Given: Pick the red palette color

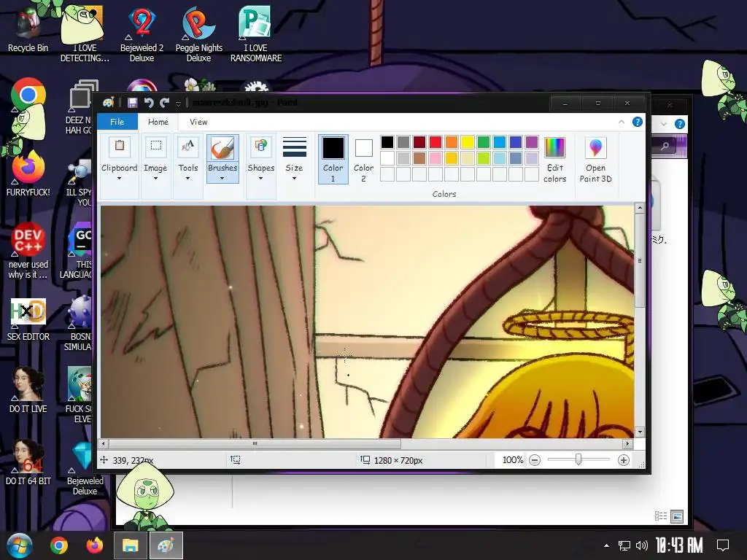Looking at the screenshot, I should 436,142.
